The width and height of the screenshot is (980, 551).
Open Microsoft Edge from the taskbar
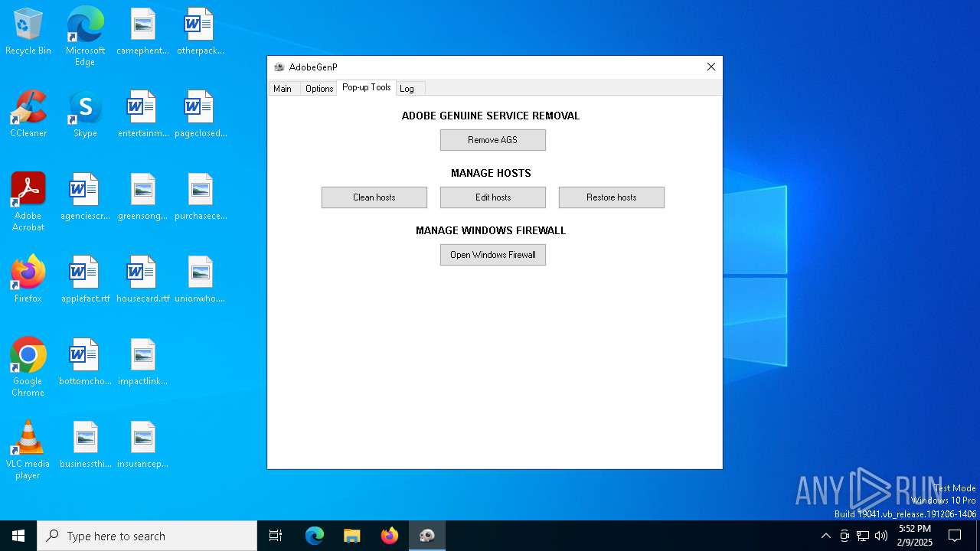pos(315,536)
